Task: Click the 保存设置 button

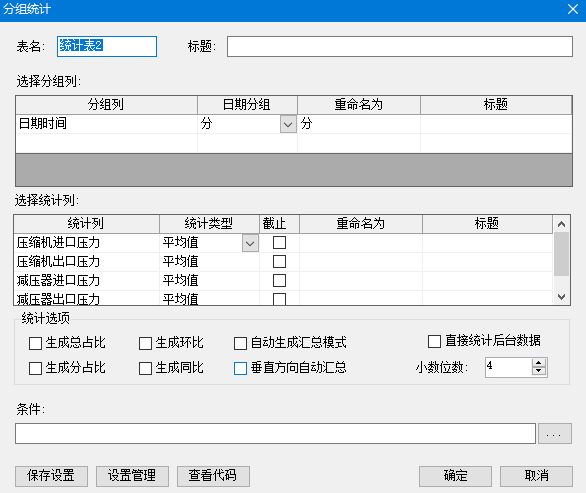Action: pos(51,476)
